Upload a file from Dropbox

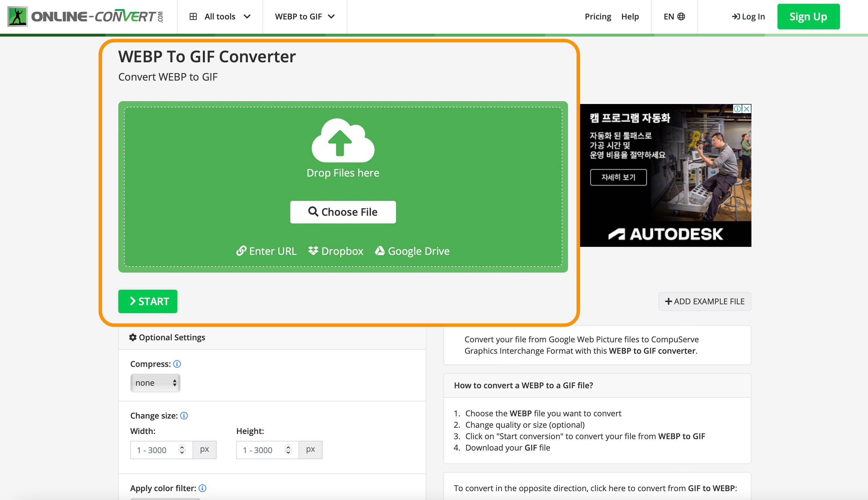coord(335,251)
